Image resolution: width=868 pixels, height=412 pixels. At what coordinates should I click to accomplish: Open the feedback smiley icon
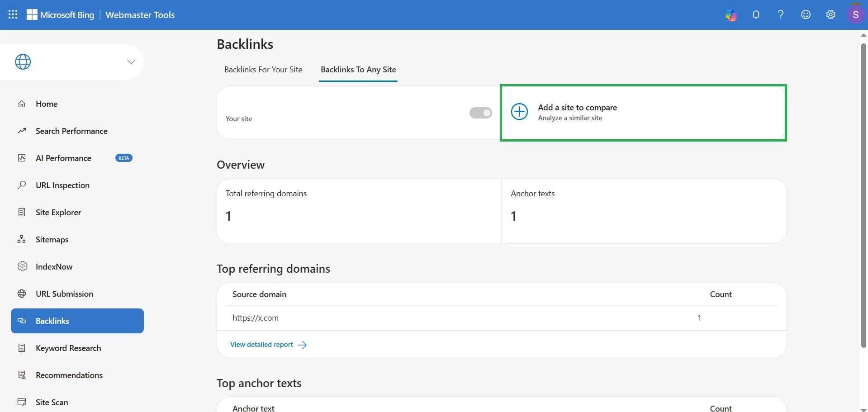pos(806,14)
